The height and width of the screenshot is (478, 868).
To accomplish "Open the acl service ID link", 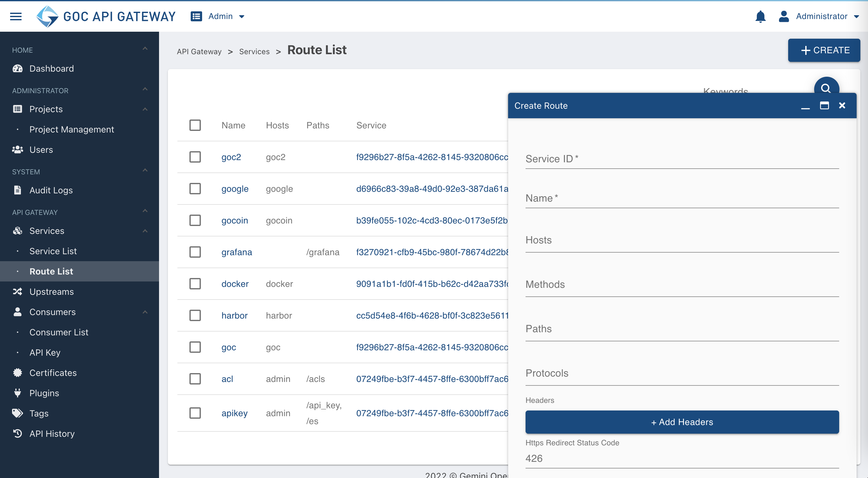I will (432, 379).
